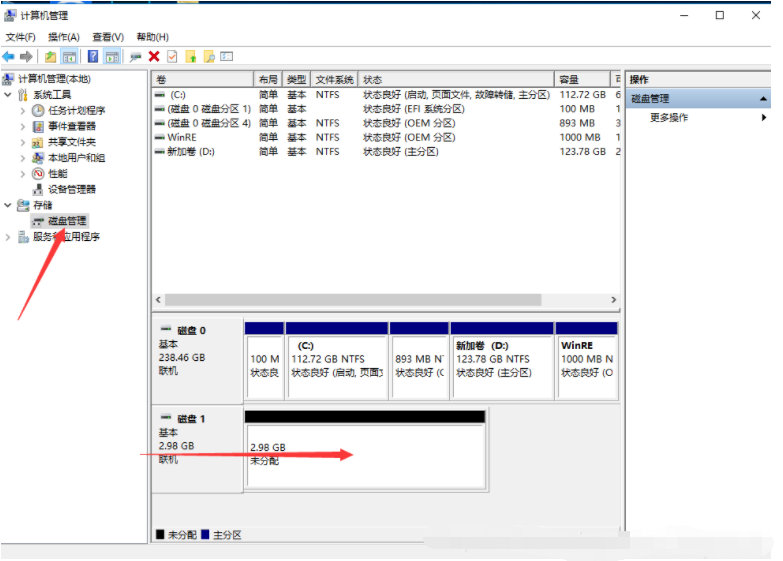783x561 pixels.
Task: Select 任务计划程序 in the tree
Action: pos(76,110)
